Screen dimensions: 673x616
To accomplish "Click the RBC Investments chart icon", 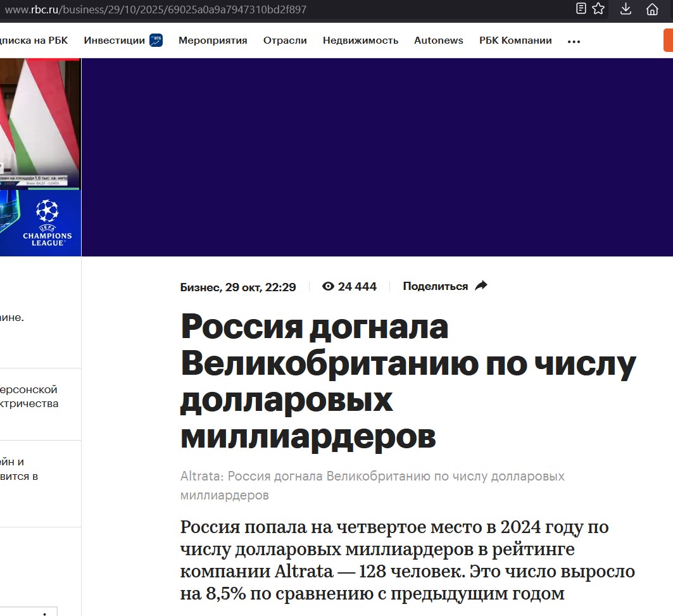I will coord(156,41).
